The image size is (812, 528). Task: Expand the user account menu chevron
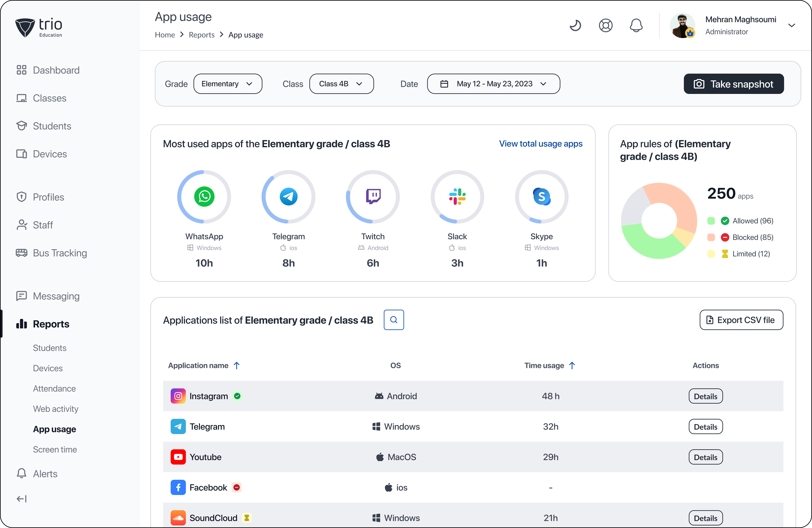click(792, 25)
